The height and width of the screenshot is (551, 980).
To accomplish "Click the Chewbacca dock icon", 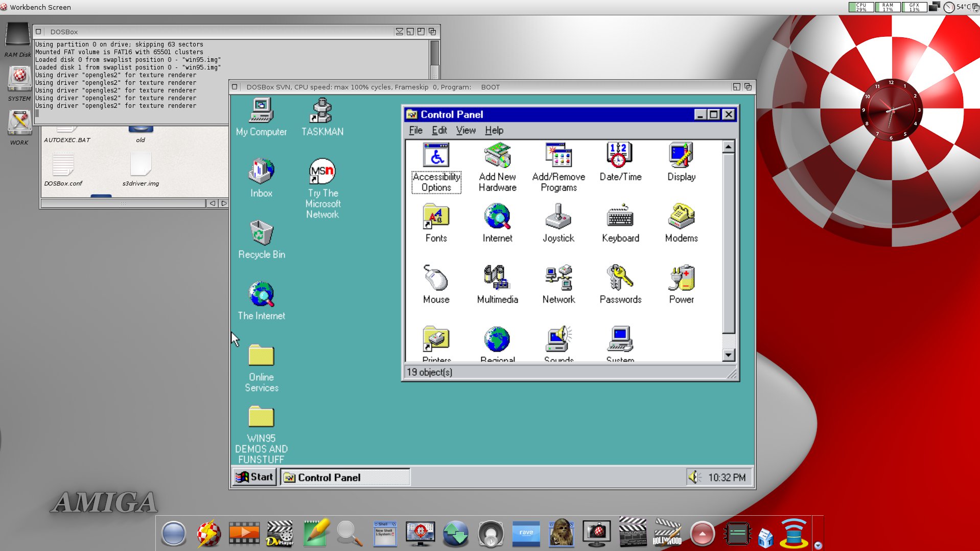I will pyautogui.click(x=561, y=533).
